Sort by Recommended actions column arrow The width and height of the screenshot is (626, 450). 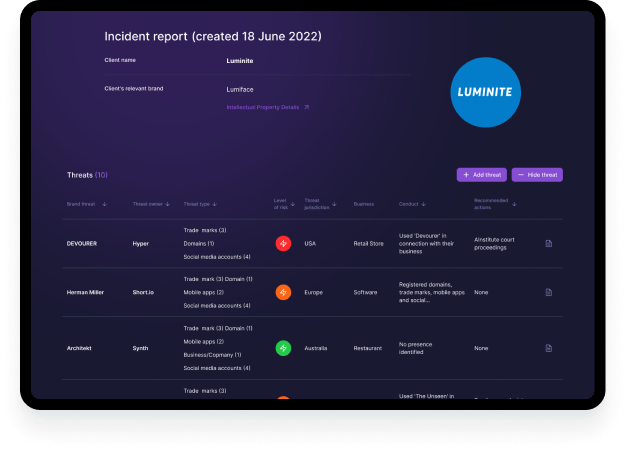[514, 204]
